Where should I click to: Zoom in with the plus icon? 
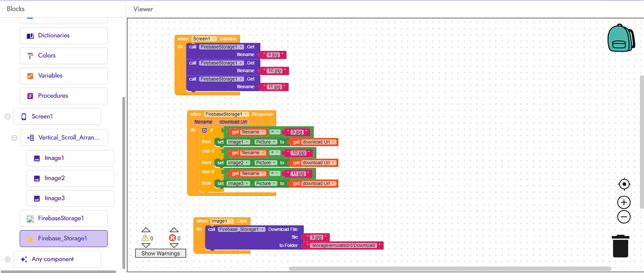624,202
